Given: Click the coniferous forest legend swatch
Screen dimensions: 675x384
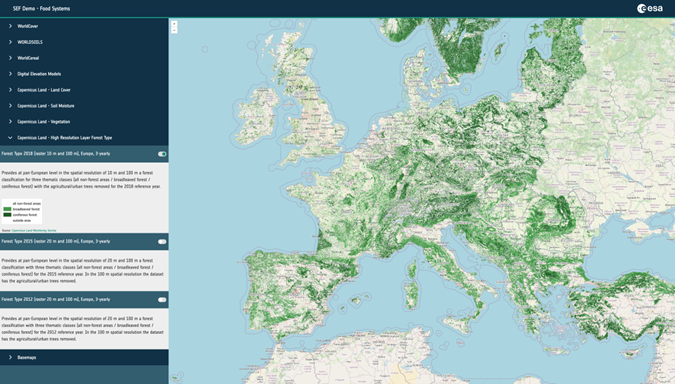Looking at the screenshot, I should [7, 215].
